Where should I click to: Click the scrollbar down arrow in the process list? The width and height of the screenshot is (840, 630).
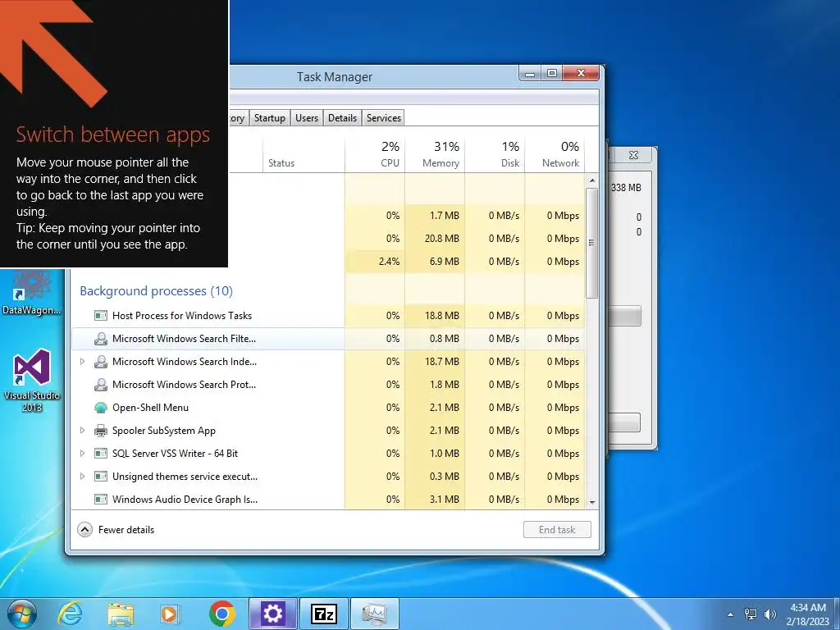click(x=592, y=503)
